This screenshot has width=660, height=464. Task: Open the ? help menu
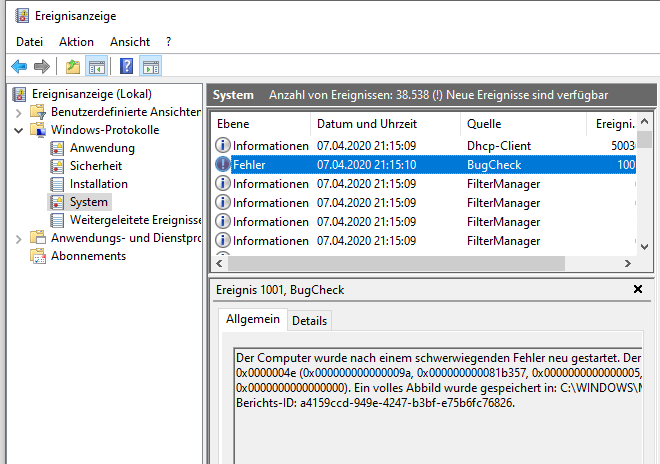[168, 42]
